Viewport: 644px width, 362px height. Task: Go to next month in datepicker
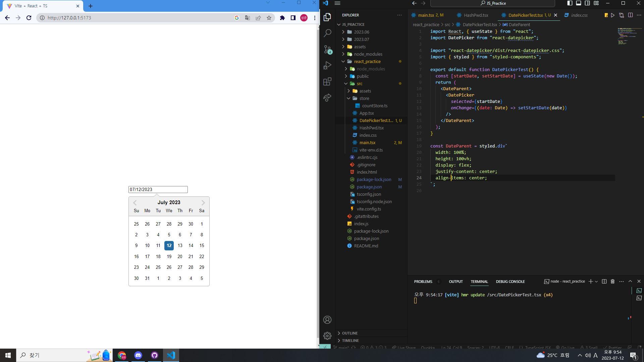203,202
